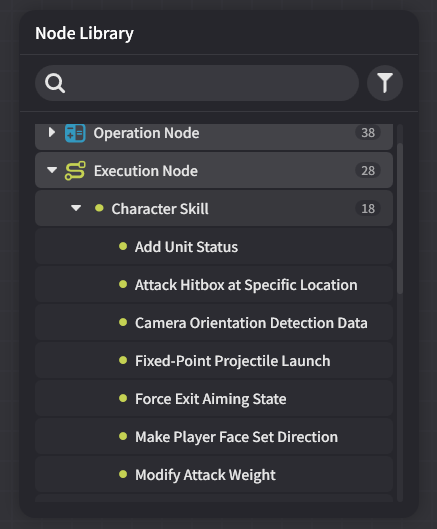Click the dot beside Camera Orientation Detection Data
The image size is (437, 529).
coord(123,322)
